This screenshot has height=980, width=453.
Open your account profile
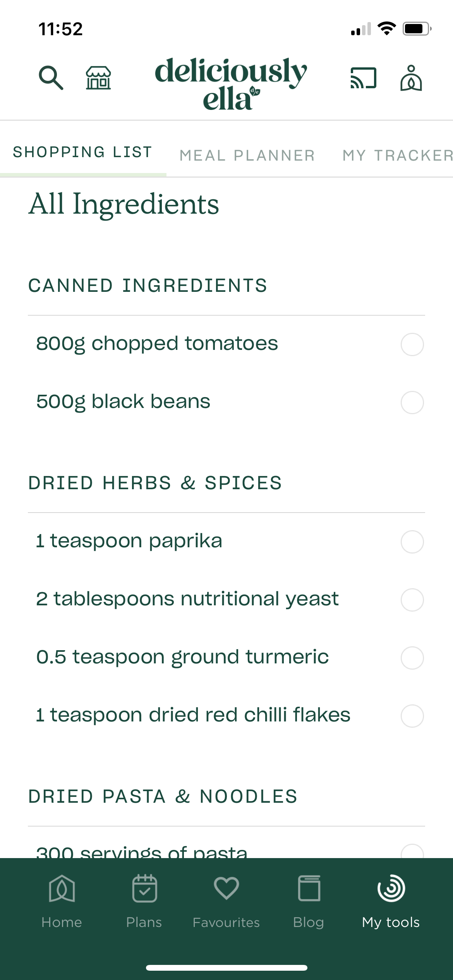pyautogui.click(x=412, y=77)
